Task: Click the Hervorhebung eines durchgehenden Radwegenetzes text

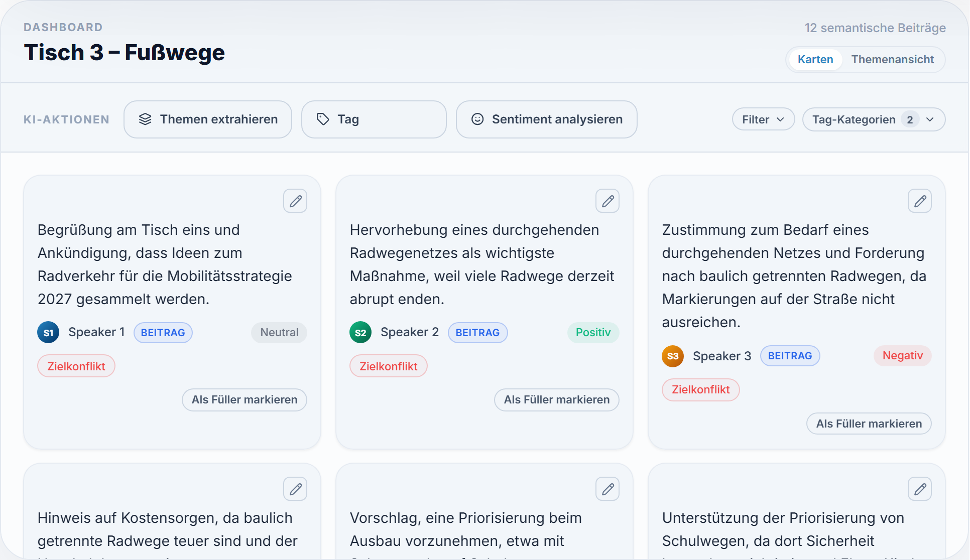Action: tap(482, 264)
